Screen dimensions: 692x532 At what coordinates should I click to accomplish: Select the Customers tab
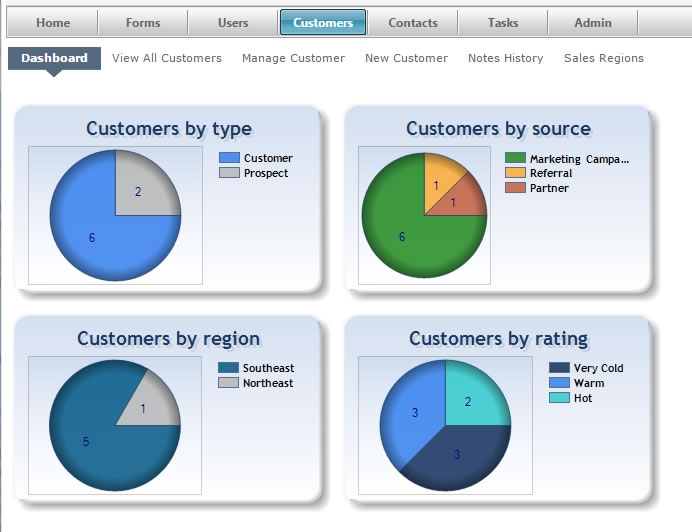coord(323,23)
